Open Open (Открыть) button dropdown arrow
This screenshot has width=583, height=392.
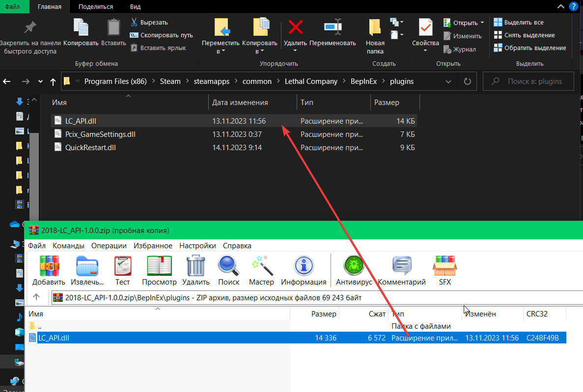482,23
